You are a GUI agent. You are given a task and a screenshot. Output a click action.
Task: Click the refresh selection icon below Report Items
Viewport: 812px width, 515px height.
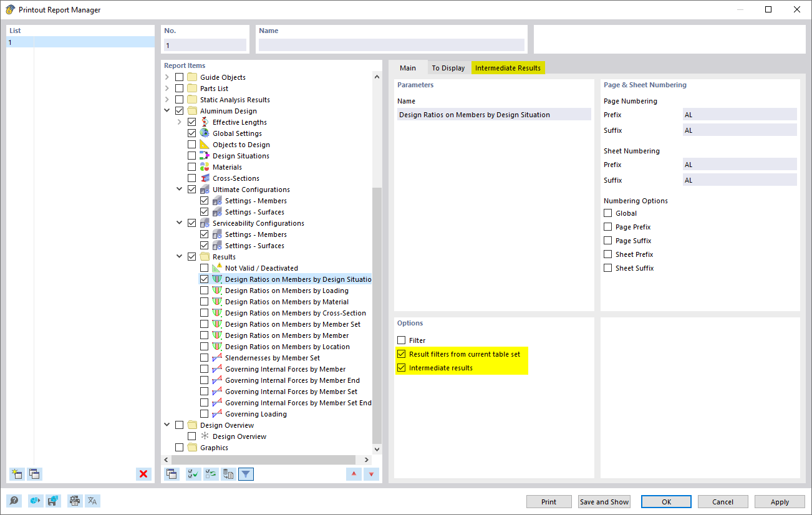211,474
